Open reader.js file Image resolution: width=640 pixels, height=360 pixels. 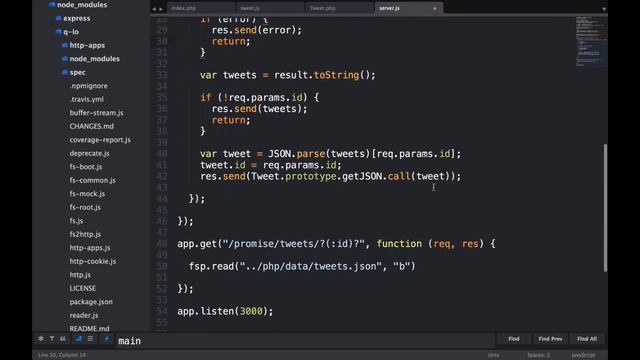pos(84,315)
